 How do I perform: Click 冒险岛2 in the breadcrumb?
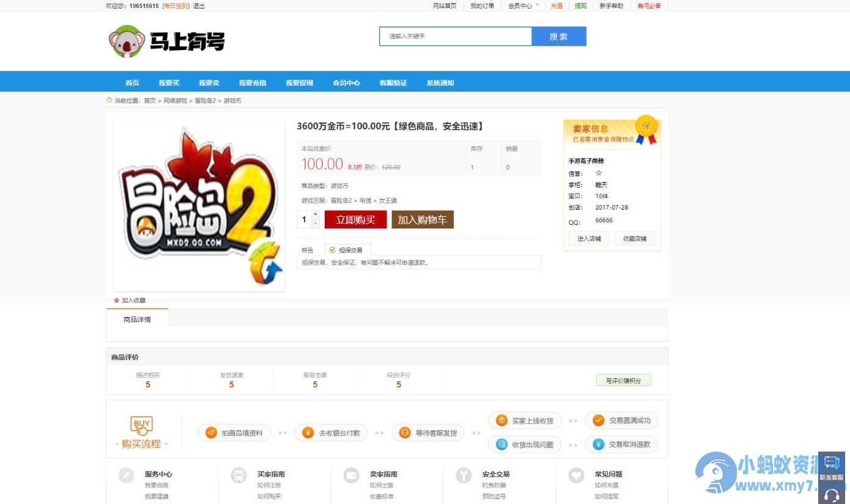click(205, 101)
